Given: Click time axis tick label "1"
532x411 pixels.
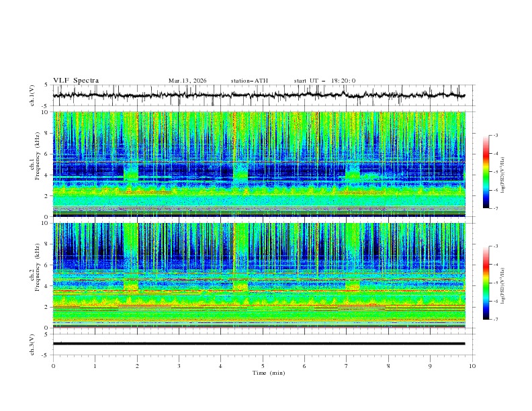Looking at the screenshot, I should 95,366.
